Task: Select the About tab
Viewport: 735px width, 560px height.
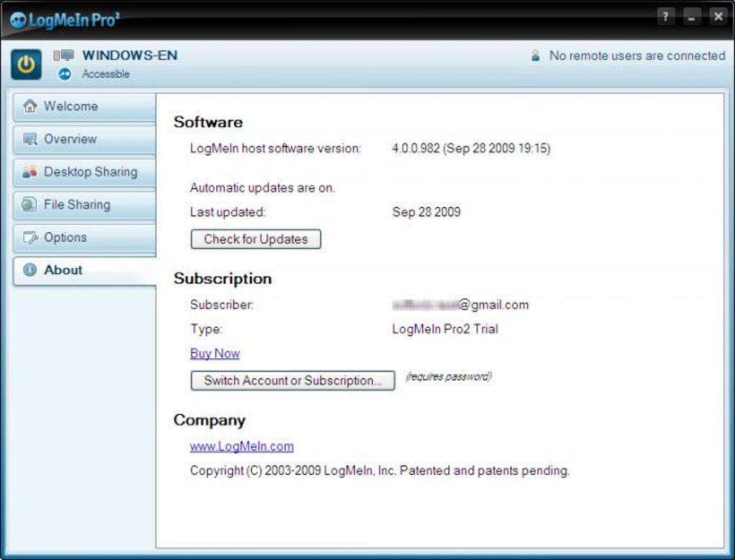Action: click(84, 270)
